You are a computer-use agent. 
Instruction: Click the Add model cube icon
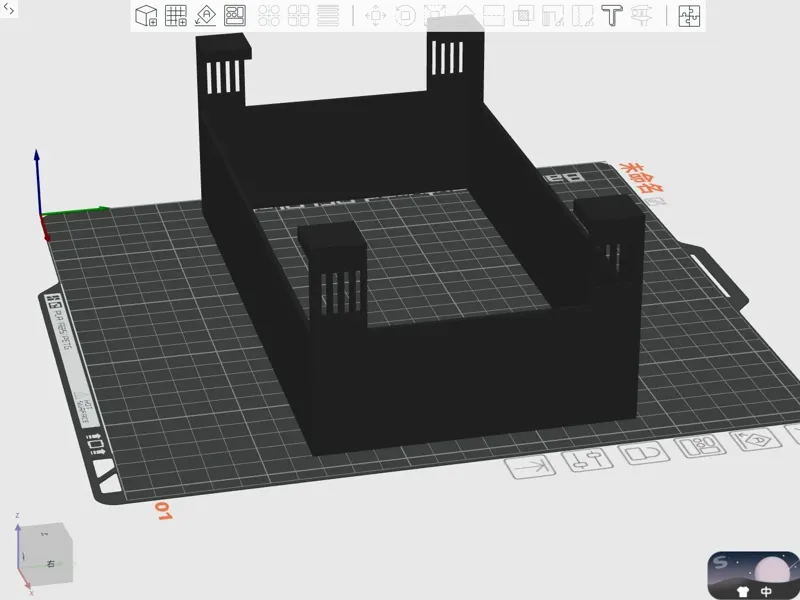coord(146,15)
